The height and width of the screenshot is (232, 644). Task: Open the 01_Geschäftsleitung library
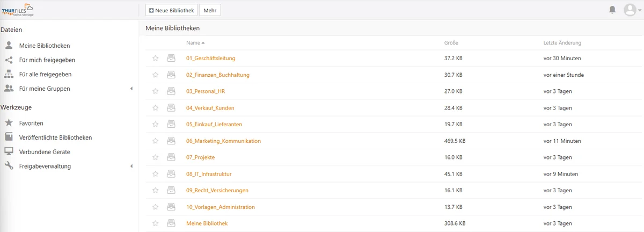211,58
